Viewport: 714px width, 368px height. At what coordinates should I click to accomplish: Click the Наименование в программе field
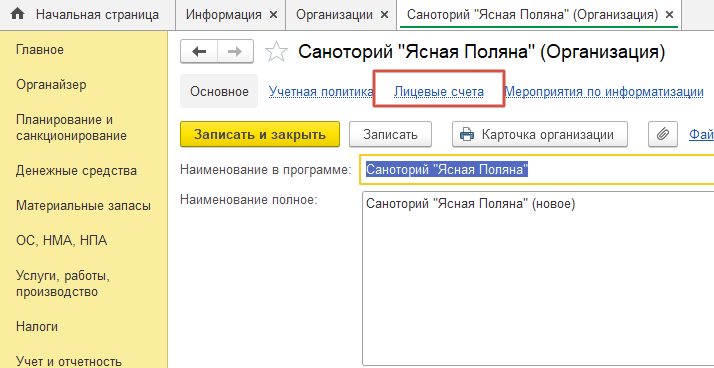coord(537,169)
